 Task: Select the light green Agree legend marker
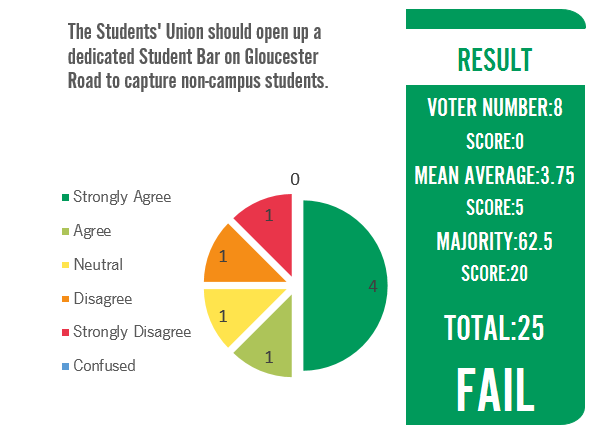click(66, 232)
